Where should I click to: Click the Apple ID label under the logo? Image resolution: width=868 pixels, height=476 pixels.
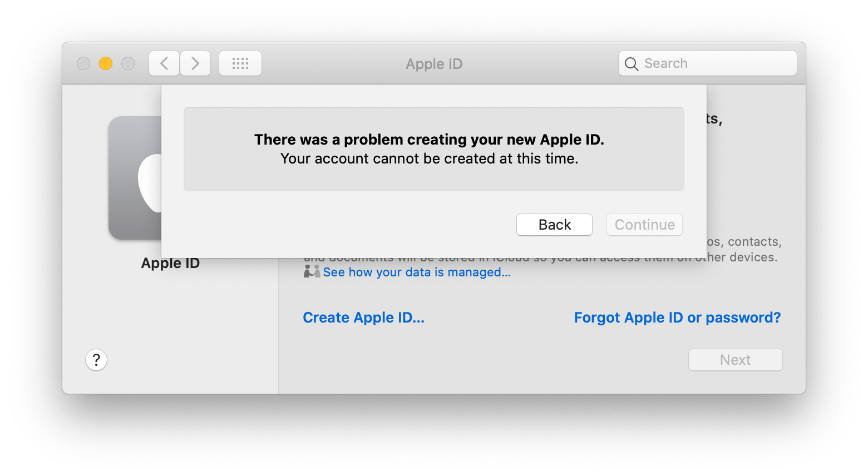pos(170,263)
